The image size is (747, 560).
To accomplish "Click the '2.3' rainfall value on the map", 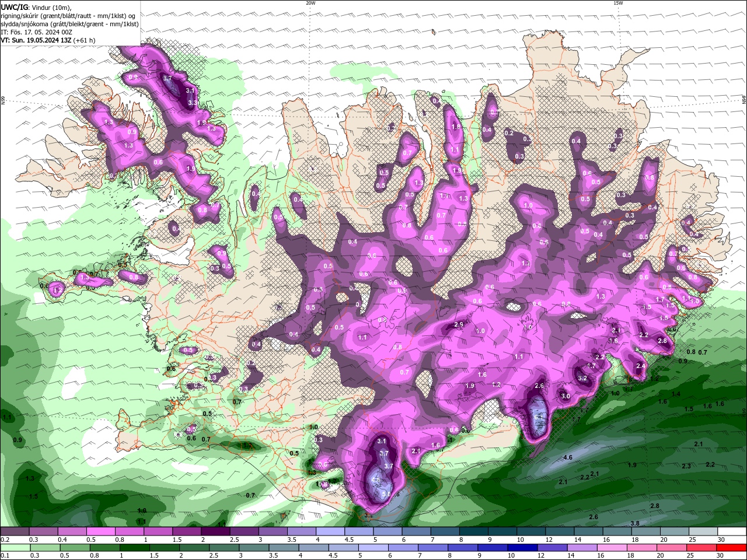I will [x=686, y=466].
